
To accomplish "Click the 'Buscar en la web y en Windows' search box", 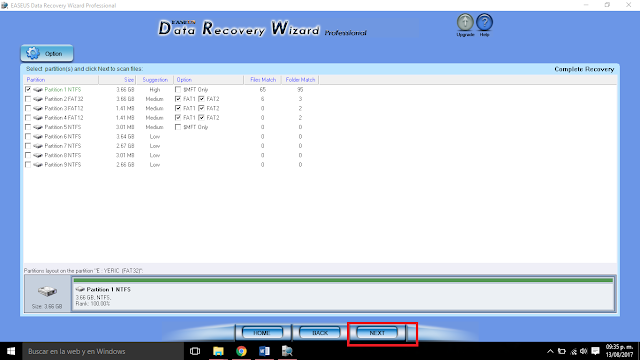I will point(103,351).
